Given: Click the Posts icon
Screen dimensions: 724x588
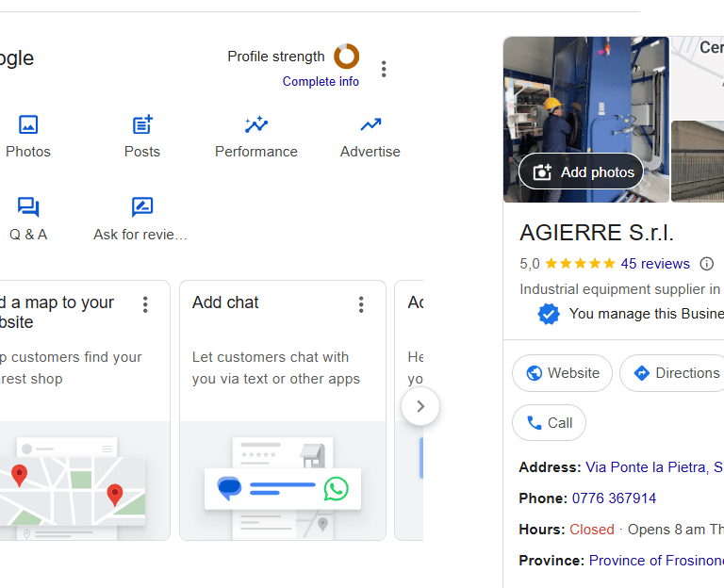Looking at the screenshot, I should [x=142, y=124].
